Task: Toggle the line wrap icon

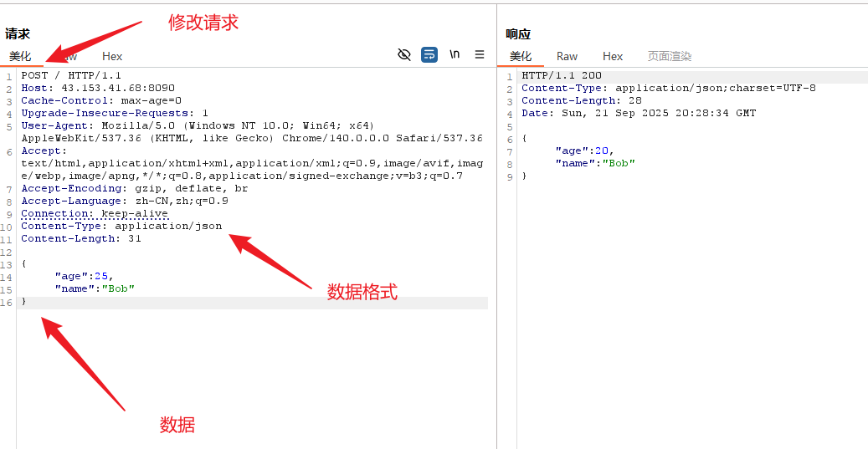Action: point(429,54)
